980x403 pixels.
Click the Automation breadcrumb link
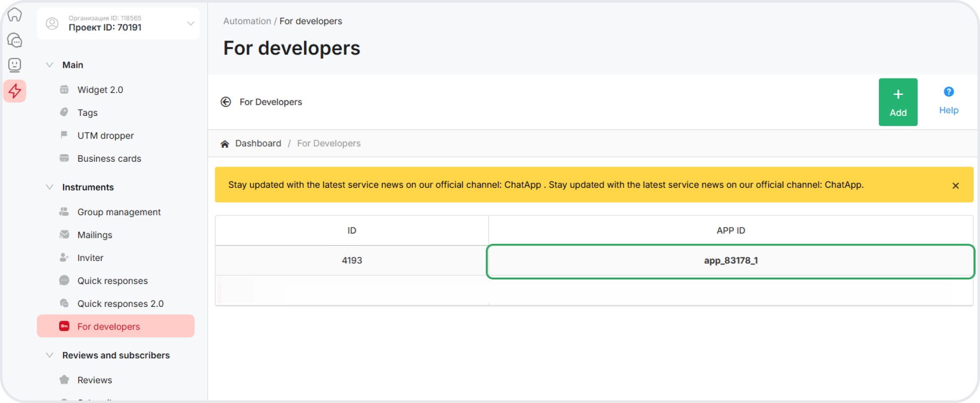pyautogui.click(x=247, y=21)
